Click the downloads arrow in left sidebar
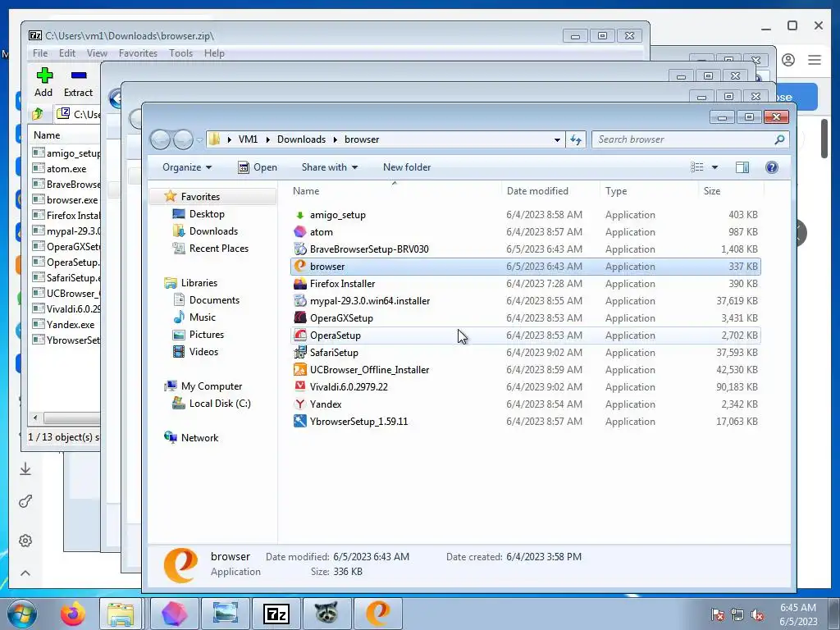The width and height of the screenshot is (840, 630). click(25, 469)
